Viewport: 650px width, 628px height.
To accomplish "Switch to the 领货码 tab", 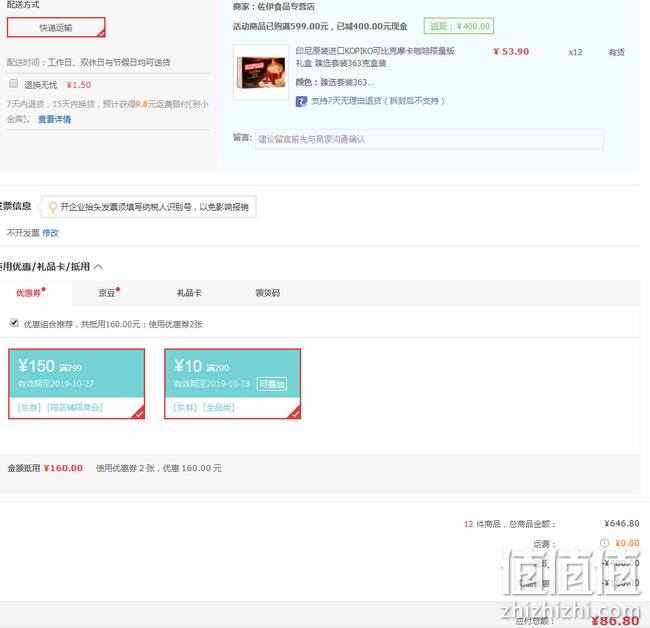I will pos(267,293).
